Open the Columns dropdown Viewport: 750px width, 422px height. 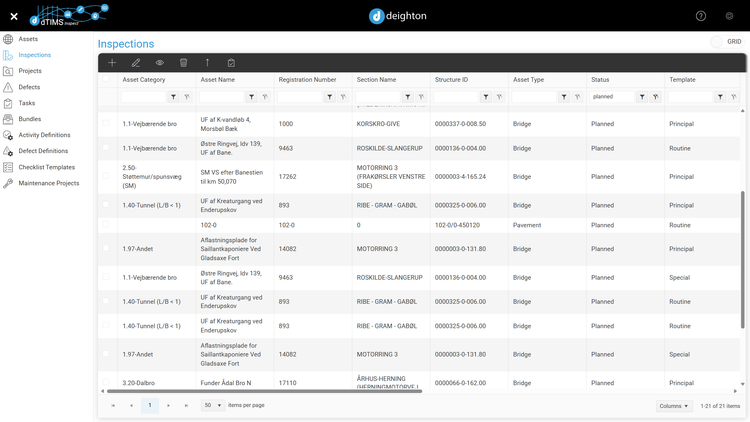[x=673, y=406]
